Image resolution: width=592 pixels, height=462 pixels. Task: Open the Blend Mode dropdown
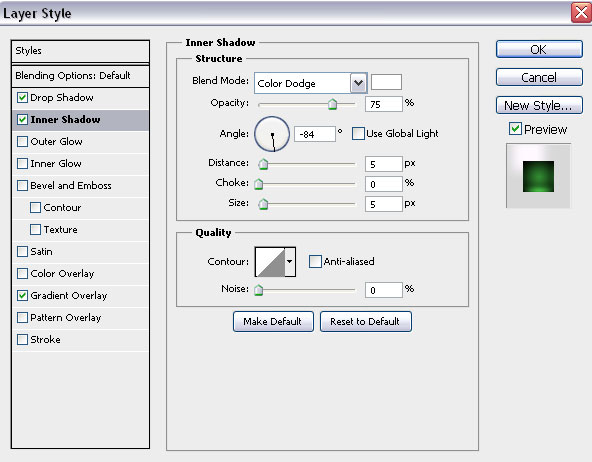(x=310, y=83)
